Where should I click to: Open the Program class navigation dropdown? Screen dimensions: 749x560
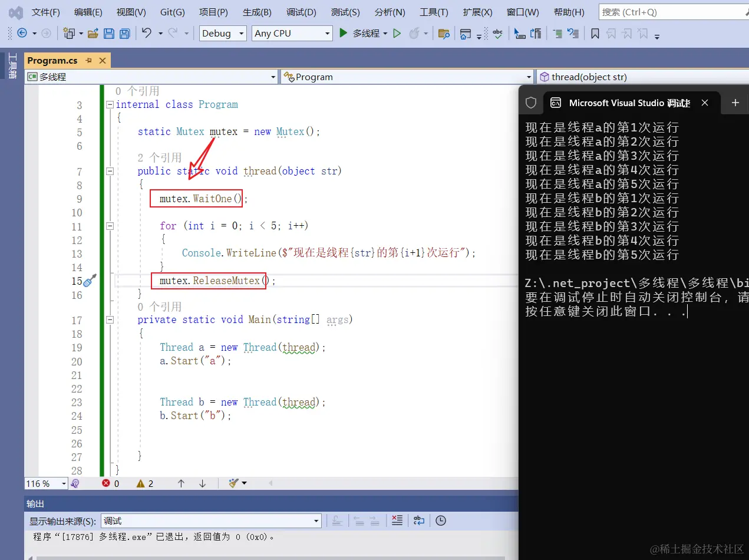tap(407, 77)
